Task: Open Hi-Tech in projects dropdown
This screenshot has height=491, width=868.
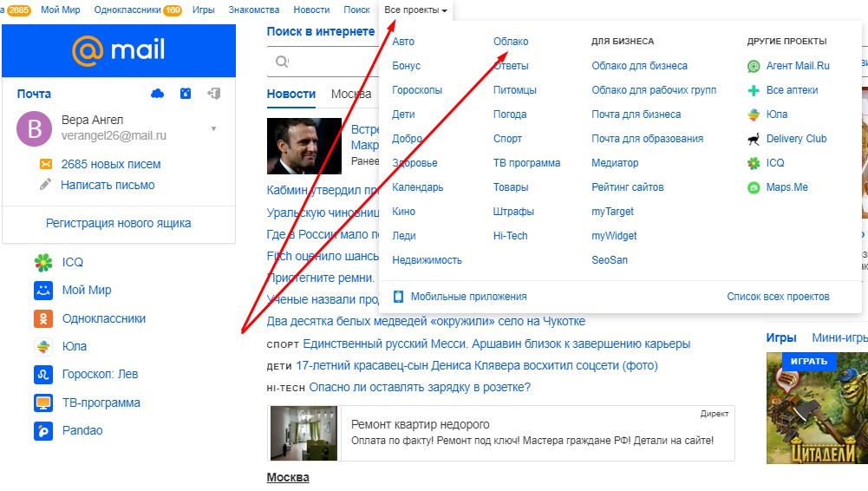Action: click(510, 236)
